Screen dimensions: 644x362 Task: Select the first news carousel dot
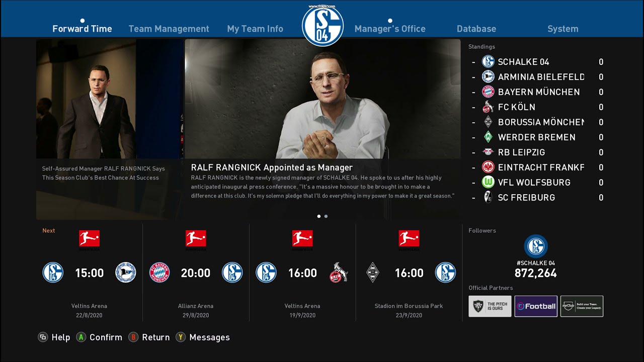[319, 216]
